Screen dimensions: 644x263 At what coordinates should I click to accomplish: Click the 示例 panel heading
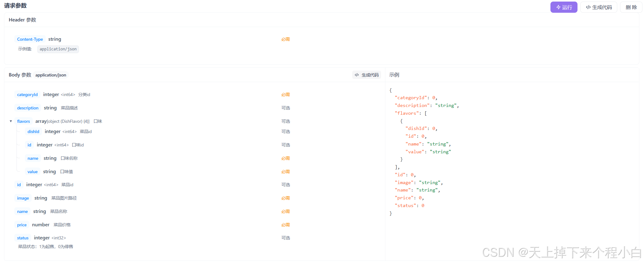click(394, 75)
